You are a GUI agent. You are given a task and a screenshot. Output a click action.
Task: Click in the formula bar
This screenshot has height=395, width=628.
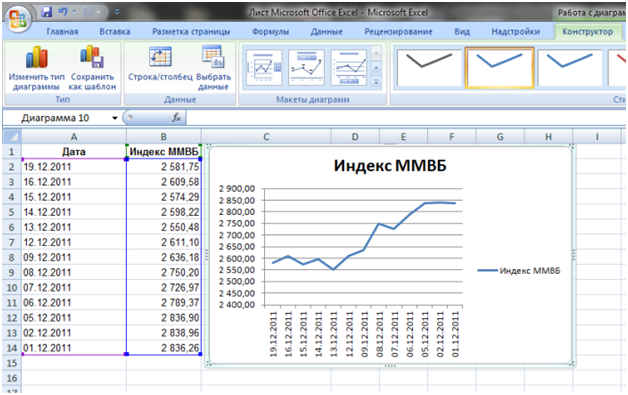[405, 118]
